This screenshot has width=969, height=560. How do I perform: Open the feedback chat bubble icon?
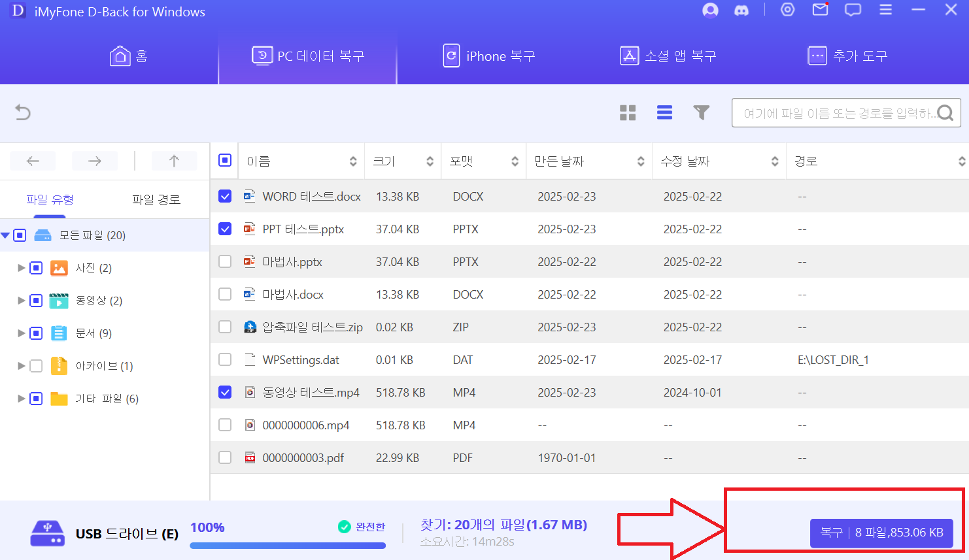tap(853, 10)
